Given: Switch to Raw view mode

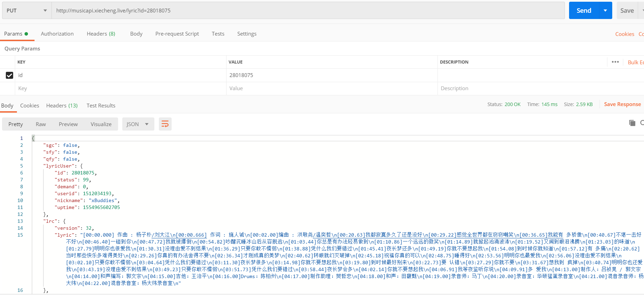Looking at the screenshot, I should coord(41,124).
